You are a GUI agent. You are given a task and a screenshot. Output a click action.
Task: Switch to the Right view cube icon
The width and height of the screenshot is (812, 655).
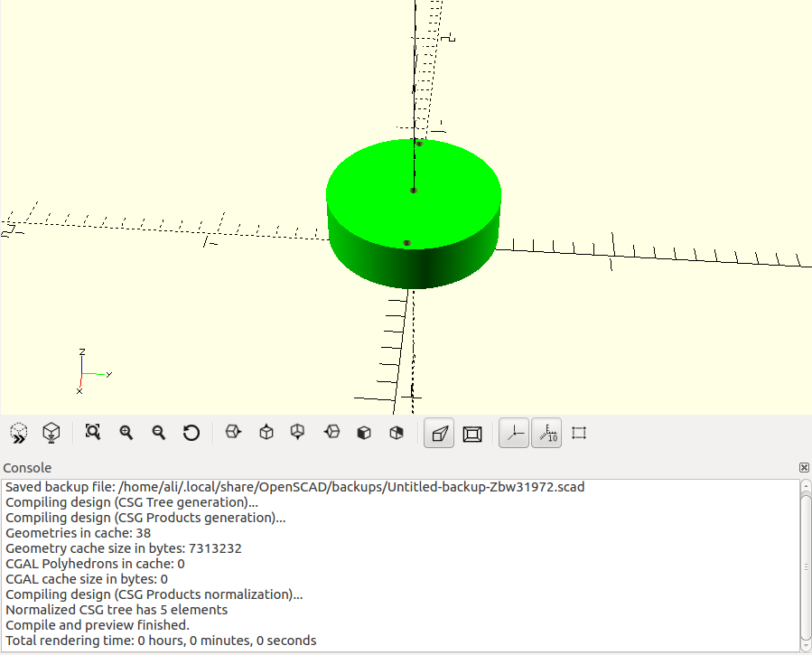[x=233, y=432]
